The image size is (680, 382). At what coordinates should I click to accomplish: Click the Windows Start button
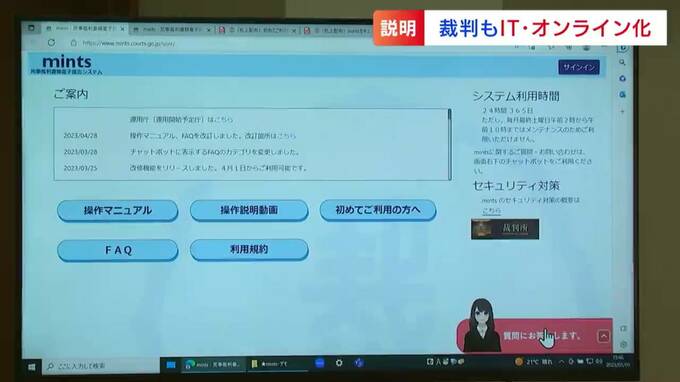(x=32, y=367)
